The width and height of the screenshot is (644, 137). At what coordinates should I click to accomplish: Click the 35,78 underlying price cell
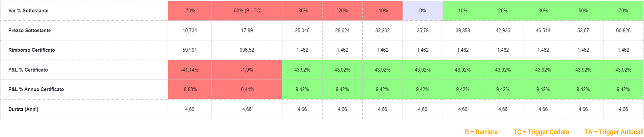pos(423,30)
